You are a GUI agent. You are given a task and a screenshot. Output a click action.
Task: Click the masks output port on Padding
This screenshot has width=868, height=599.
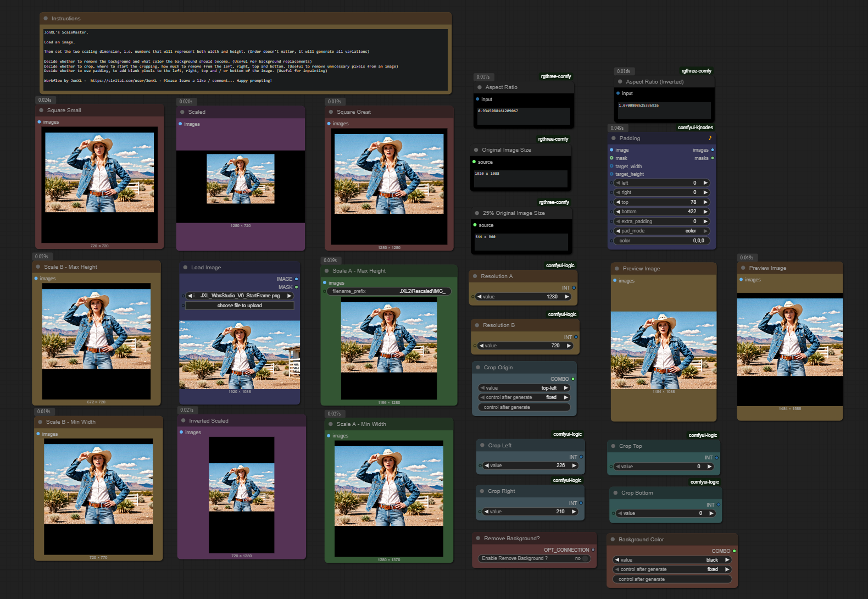[713, 158]
